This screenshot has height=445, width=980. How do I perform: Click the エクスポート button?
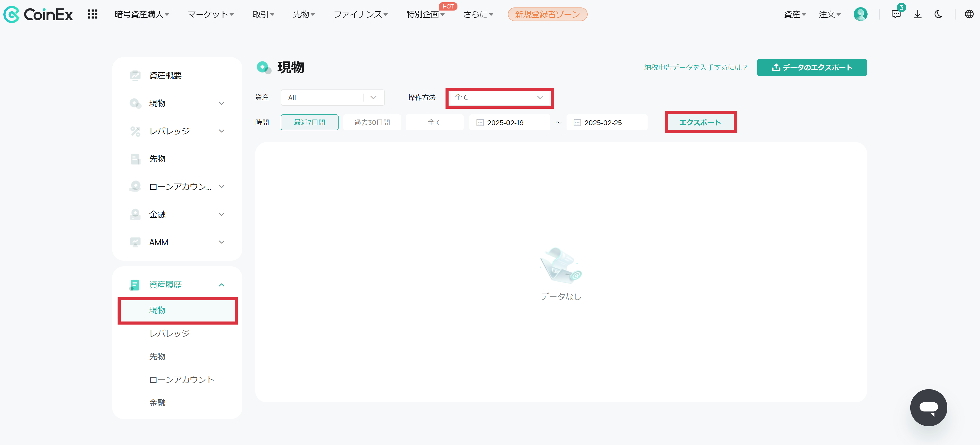point(700,122)
